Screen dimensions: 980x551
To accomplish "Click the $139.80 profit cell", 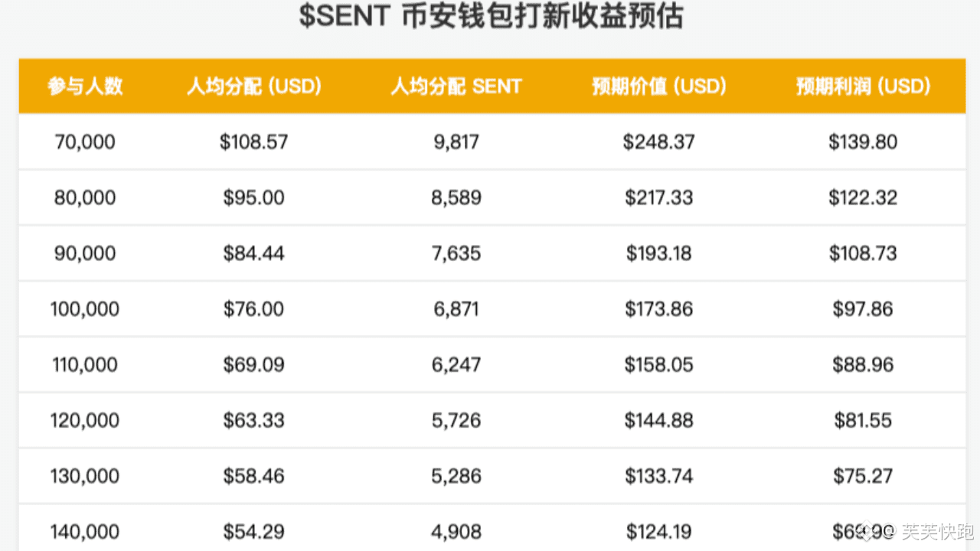I will [x=863, y=142].
